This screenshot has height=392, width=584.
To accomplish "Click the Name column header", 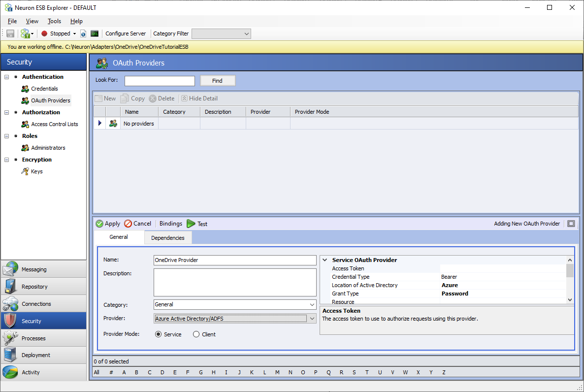I will point(139,112).
